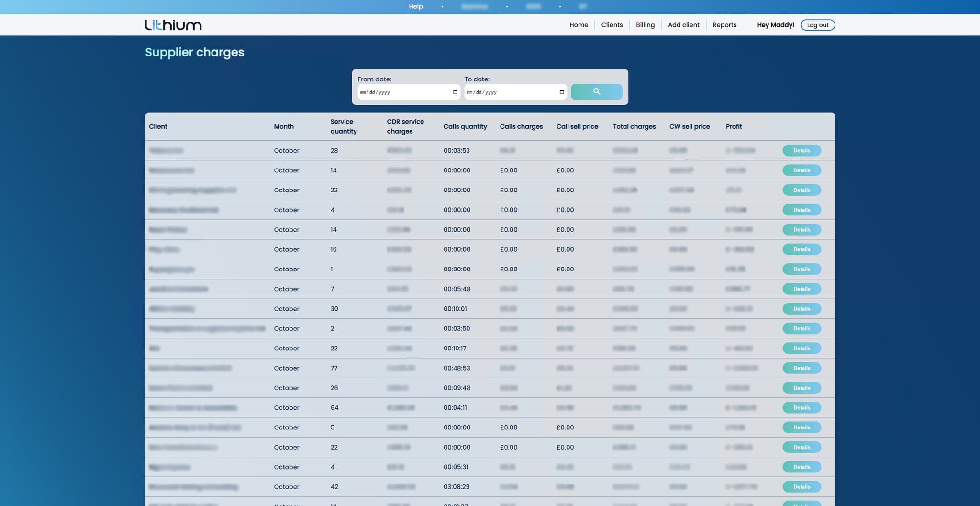This screenshot has width=980, height=506.
Task: Click inside the To date field
Action: (509, 92)
